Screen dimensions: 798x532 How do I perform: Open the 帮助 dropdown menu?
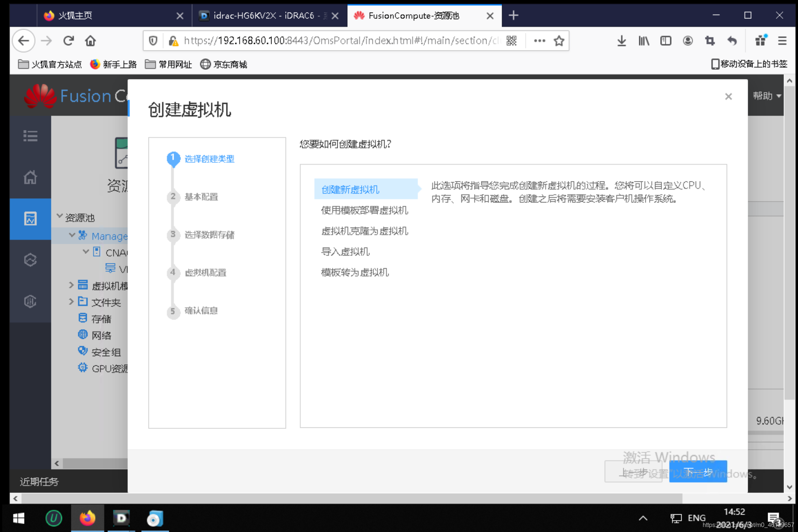click(x=767, y=96)
